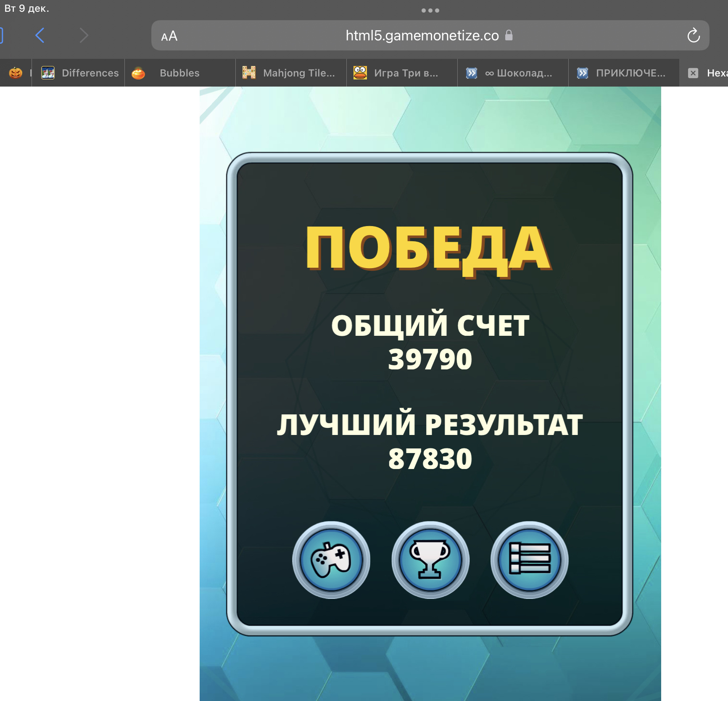
Task: Click the ПОБЕДА victory title
Action: coord(428,249)
